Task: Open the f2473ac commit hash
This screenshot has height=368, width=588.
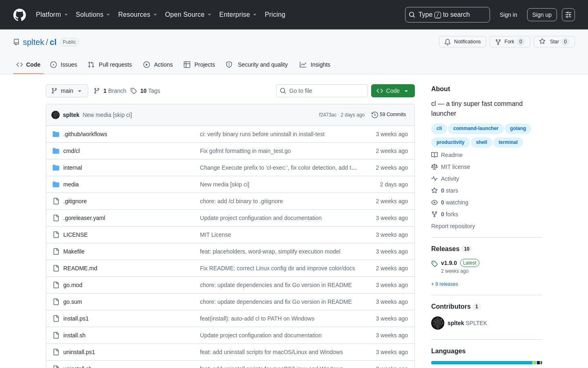Action: (328, 115)
